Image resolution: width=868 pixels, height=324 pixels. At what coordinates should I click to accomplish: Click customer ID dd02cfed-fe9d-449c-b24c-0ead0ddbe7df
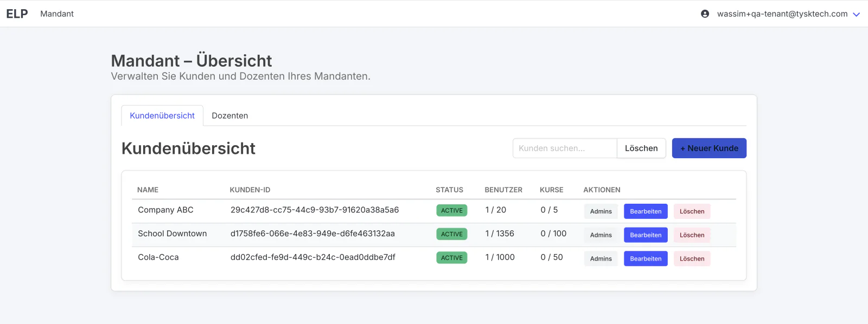313,257
